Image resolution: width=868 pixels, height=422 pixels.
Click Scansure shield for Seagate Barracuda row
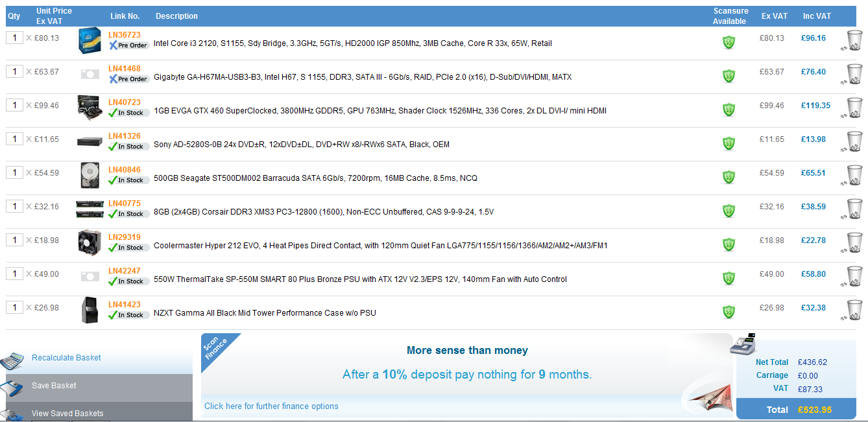729,178
